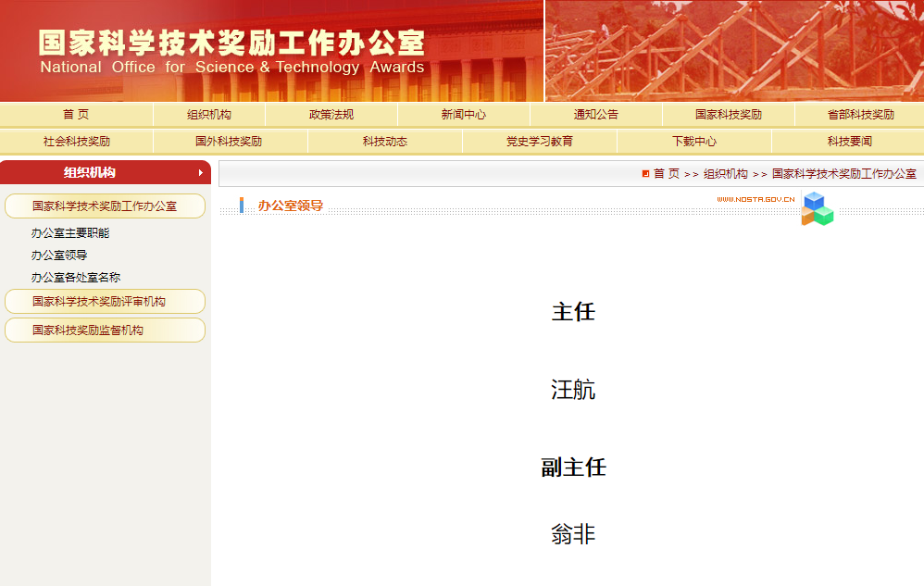Expand 国家科学技术奖励评审机构 sidebar section

coord(99,302)
